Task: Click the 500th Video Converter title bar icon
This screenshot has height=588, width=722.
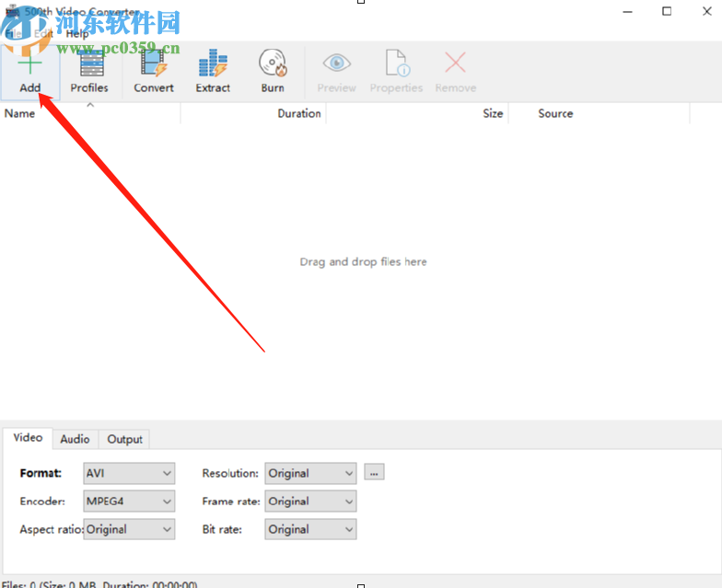Action: [x=12, y=11]
